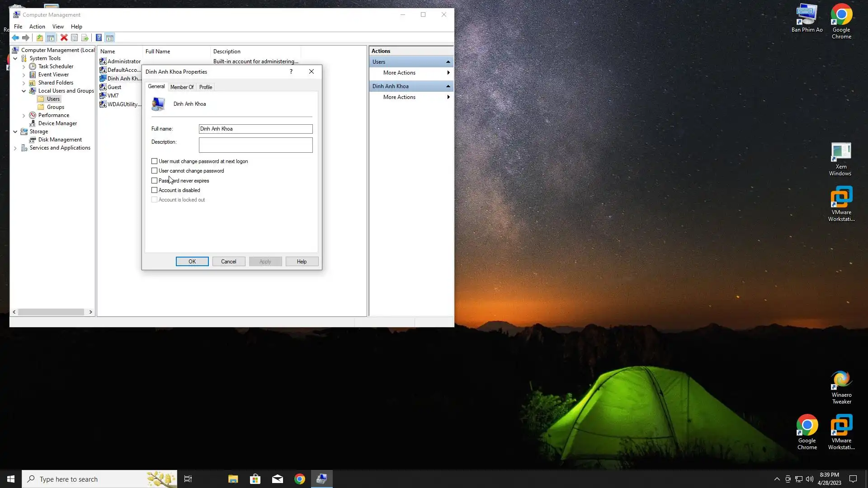
Task: Check User cannot change password
Action: 155,171
